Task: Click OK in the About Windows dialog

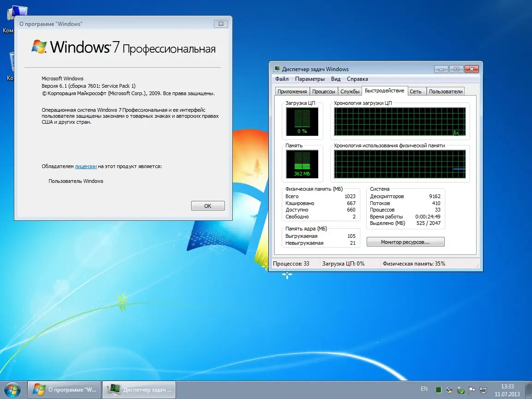Action: click(x=208, y=206)
